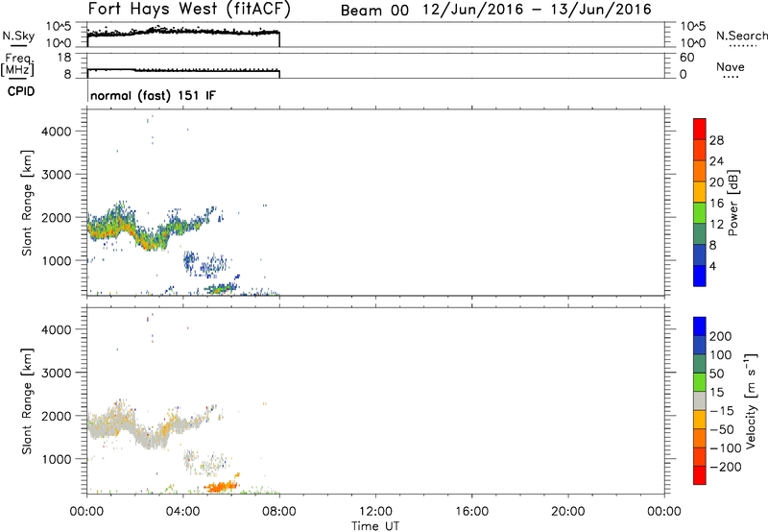Click the orange Velocity colorbar segment between -50 and -100
The width and height of the screenshot is (768, 532).
coord(700,438)
